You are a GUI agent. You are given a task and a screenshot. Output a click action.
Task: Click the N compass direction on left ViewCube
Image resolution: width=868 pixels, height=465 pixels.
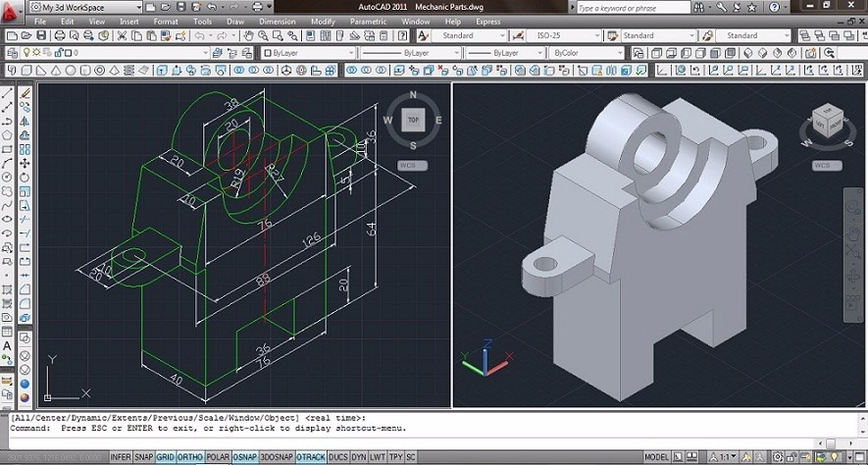point(413,95)
